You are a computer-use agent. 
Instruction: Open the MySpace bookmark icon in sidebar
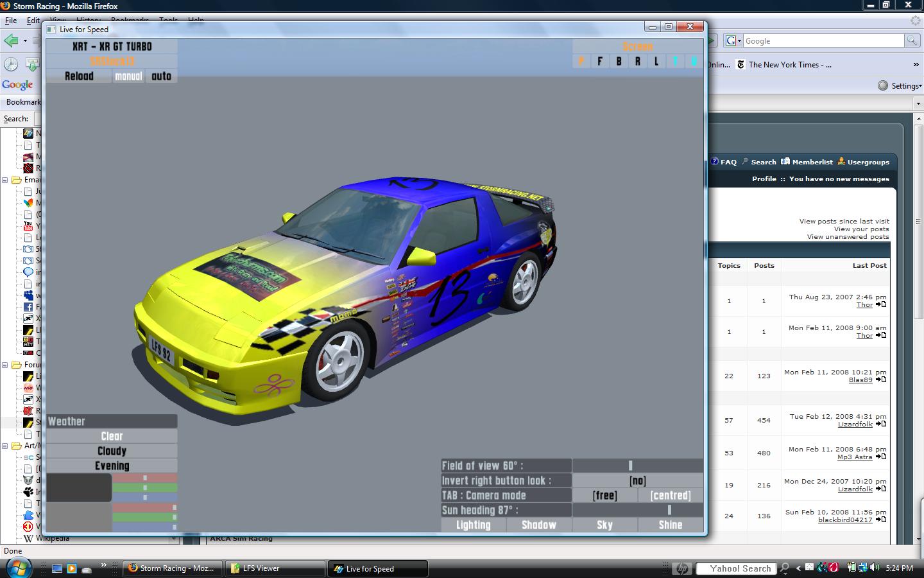pos(28,295)
